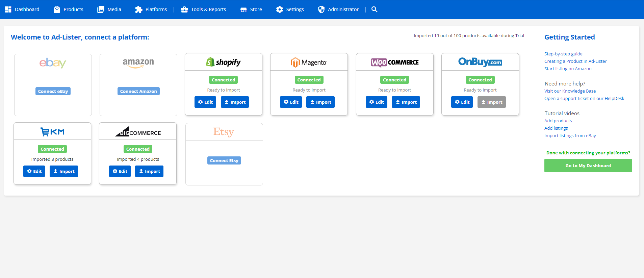
Task: Import products from Shopify
Action: click(235, 102)
